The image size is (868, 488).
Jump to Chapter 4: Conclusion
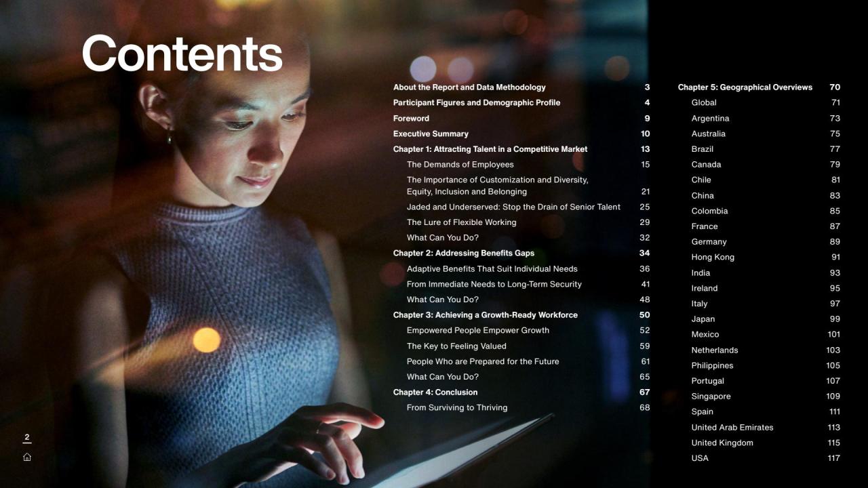pyautogui.click(x=435, y=392)
